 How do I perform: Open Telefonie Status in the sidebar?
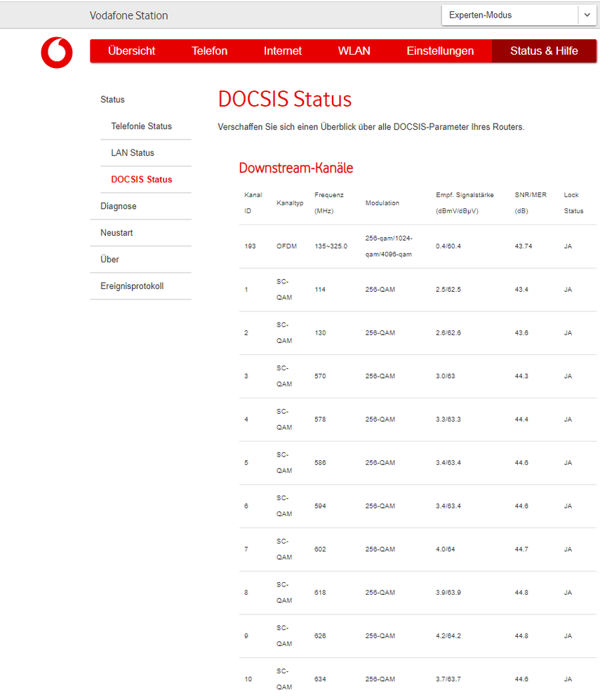pyautogui.click(x=141, y=126)
